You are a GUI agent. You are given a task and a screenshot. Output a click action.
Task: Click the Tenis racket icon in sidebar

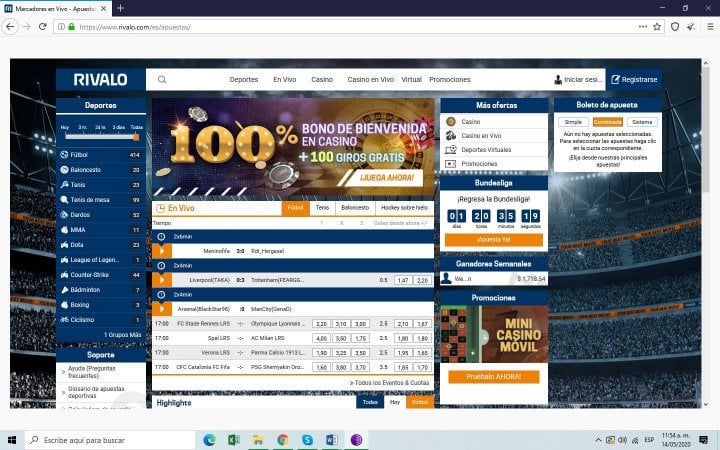64,185
